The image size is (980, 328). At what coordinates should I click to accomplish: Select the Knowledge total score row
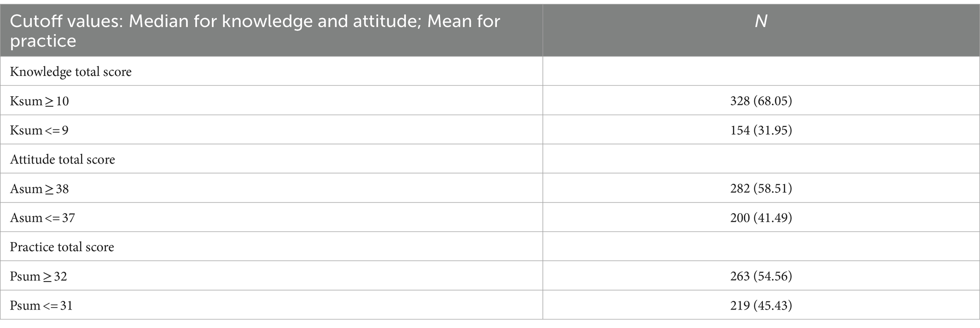490,72
